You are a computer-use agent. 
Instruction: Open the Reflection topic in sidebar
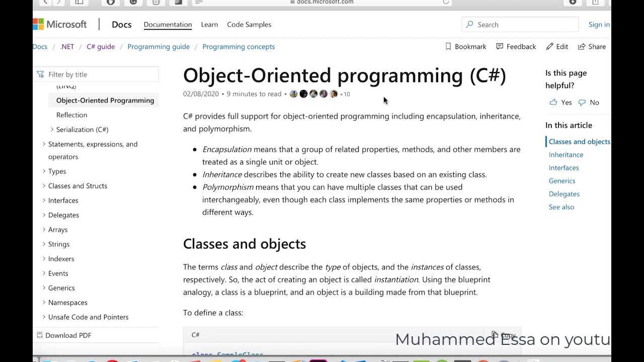pyautogui.click(x=71, y=115)
